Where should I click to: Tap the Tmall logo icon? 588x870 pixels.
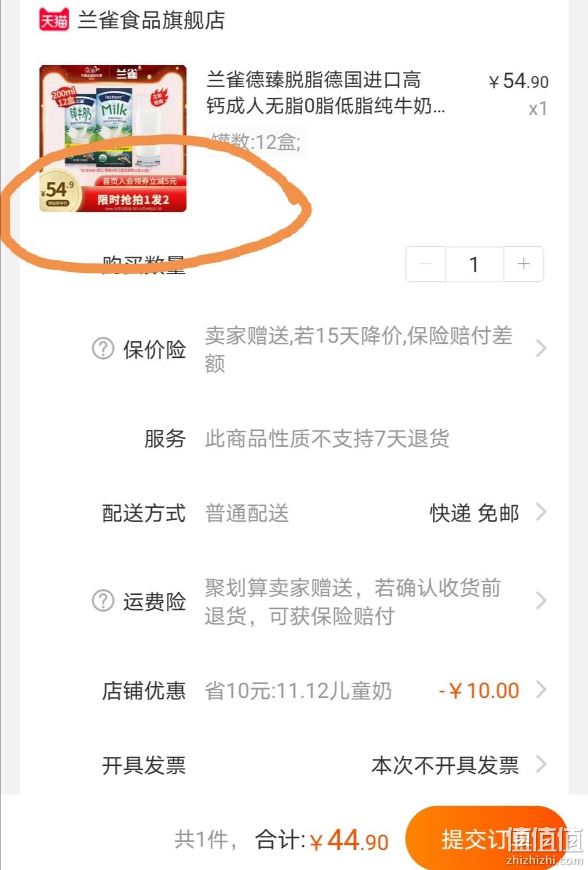pyautogui.click(x=54, y=20)
